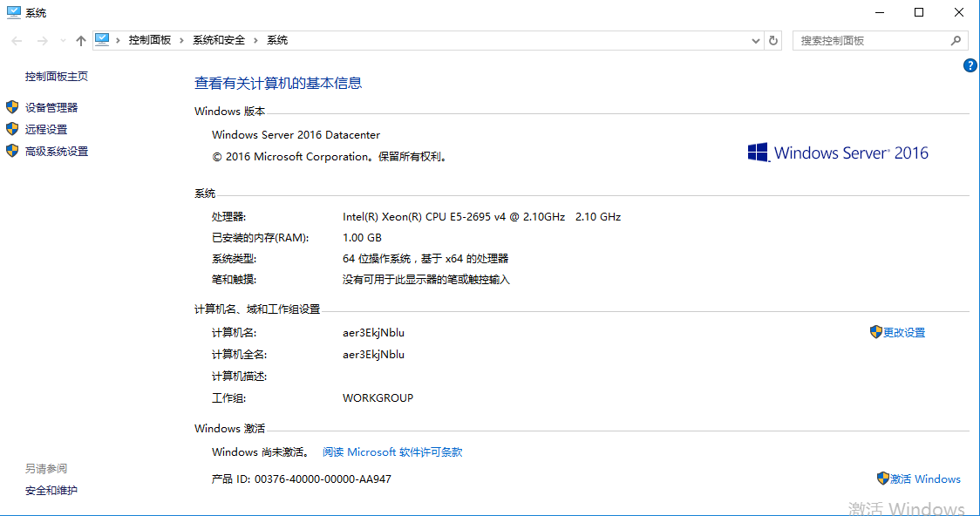Image resolution: width=980 pixels, height=516 pixels.
Task: Select the full computer name beside 计算机全名
Action: 373,355
